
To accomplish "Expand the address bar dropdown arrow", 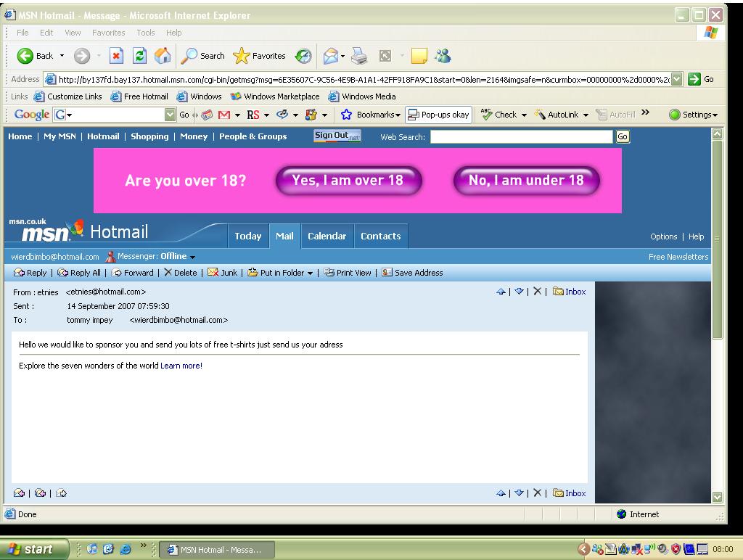I will pyautogui.click(x=677, y=79).
